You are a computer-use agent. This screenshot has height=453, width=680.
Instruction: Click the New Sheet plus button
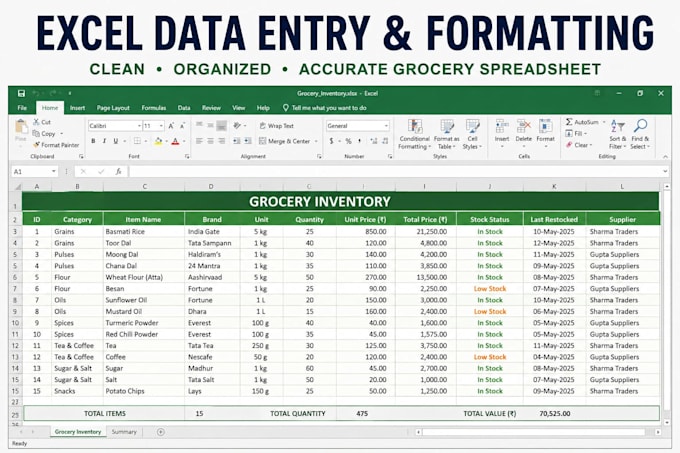160,432
